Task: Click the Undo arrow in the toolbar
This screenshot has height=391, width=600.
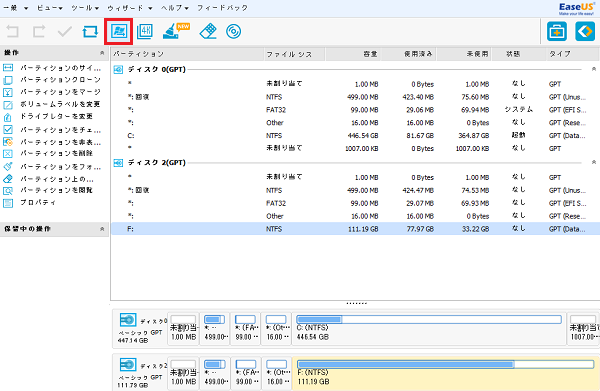Action: [13, 31]
